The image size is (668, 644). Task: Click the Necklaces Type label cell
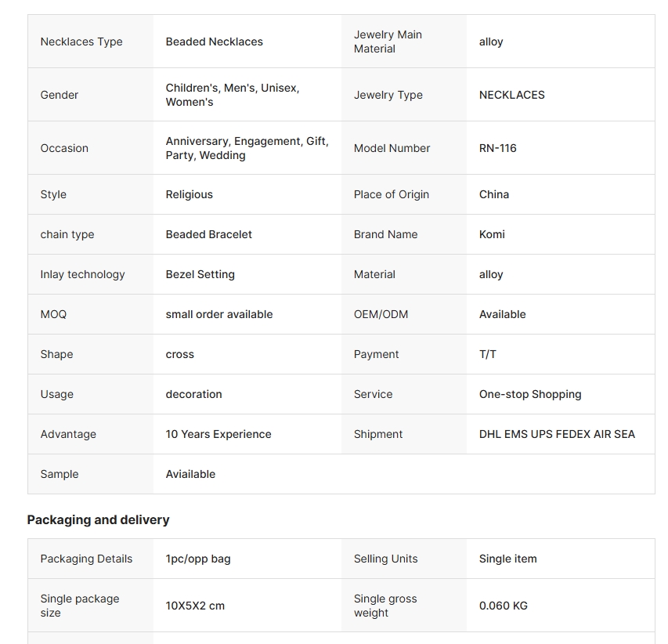coord(90,42)
